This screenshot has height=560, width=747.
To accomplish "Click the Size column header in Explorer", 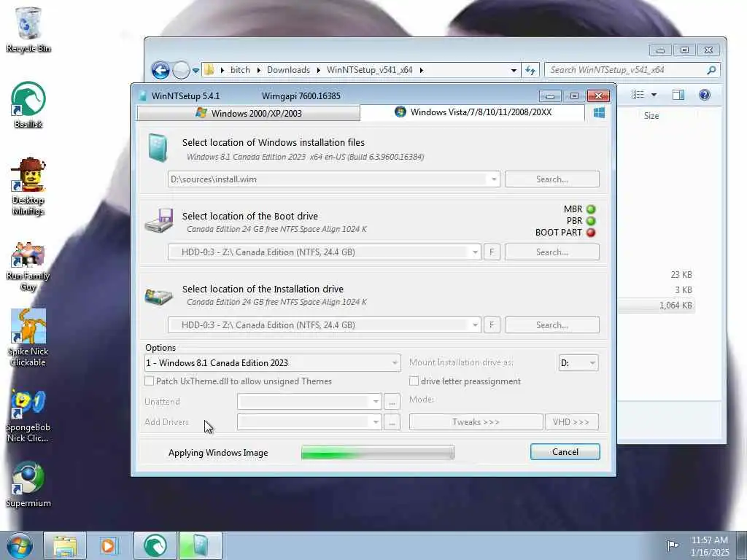I will [x=651, y=116].
